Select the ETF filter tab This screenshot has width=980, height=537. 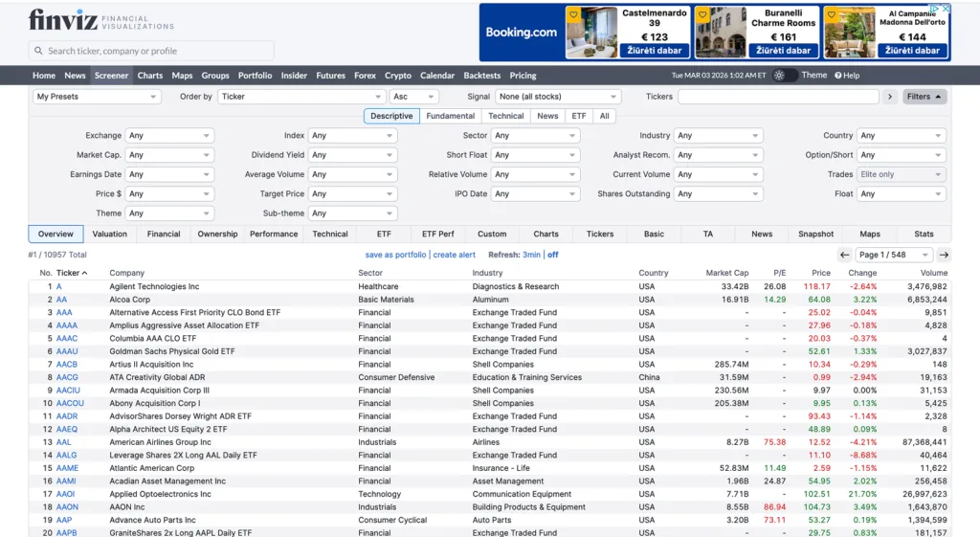pos(579,116)
